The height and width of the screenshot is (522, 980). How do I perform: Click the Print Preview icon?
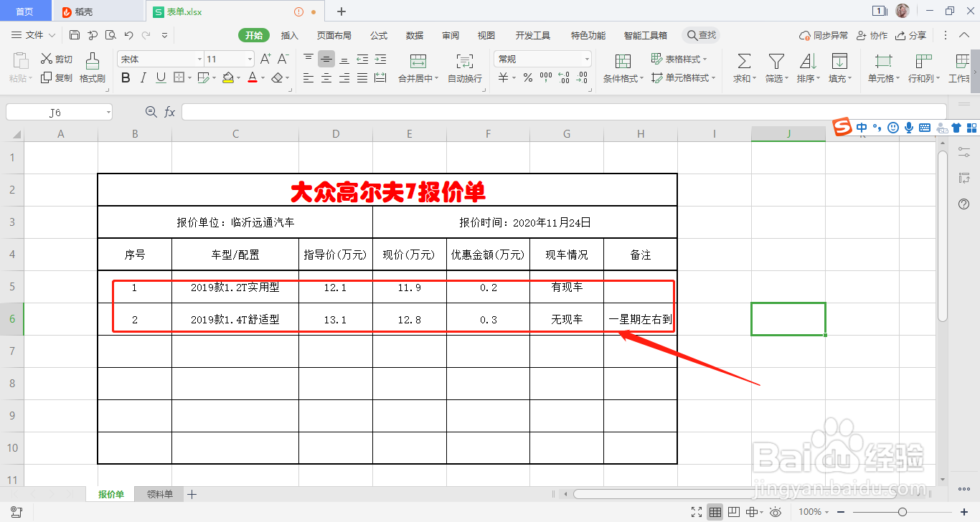(110, 35)
